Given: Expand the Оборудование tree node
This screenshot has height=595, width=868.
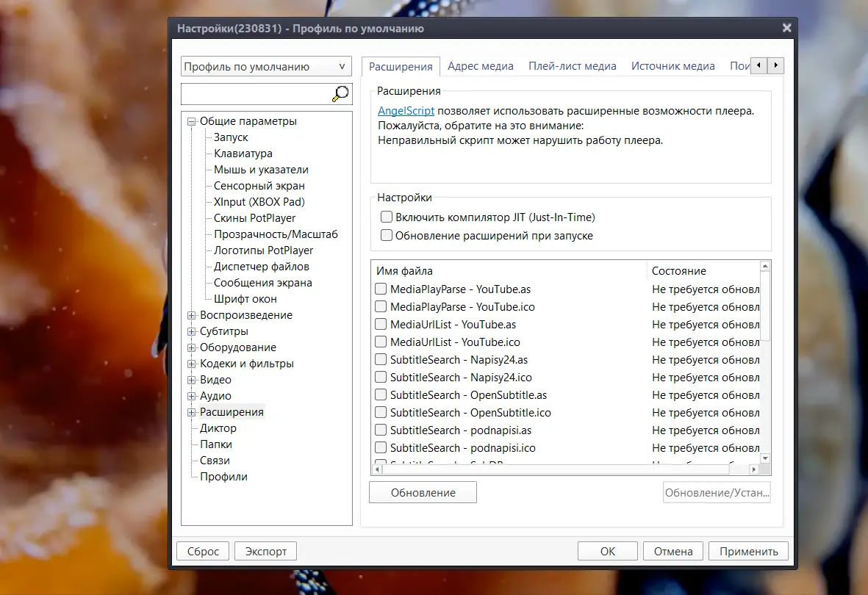Looking at the screenshot, I should point(192,347).
